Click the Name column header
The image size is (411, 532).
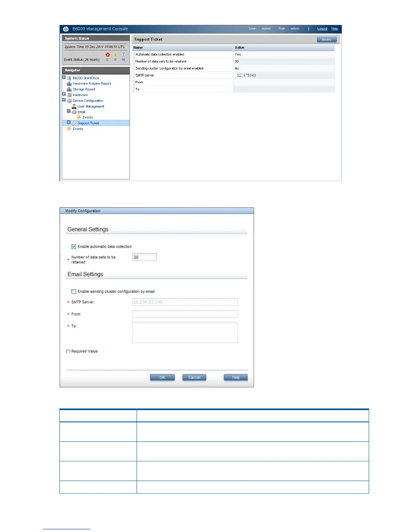click(x=182, y=48)
